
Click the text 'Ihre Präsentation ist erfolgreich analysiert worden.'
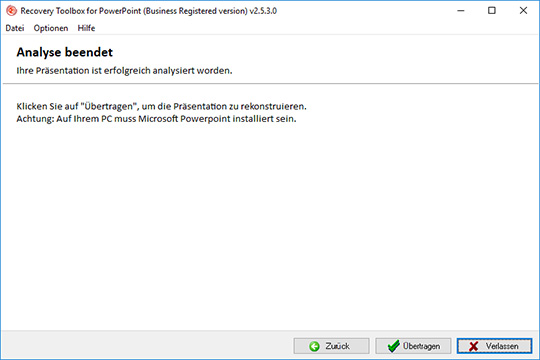tap(124, 71)
